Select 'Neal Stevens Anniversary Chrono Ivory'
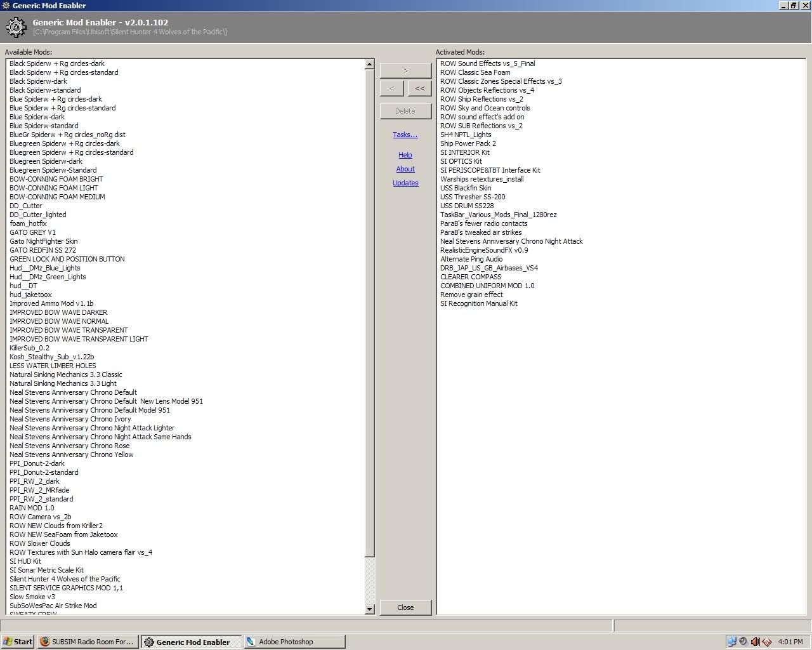The image size is (812, 650). [x=70, y=419]
